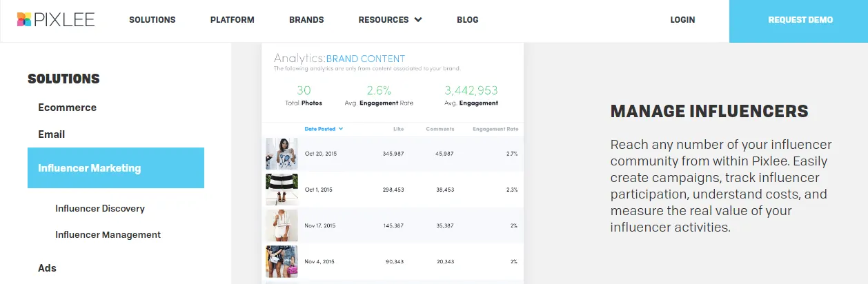This screenshot has width=868, height=284.
Task: Click the Engagement Rate column header
Action: pyautogui.click(x=495, y=129)
